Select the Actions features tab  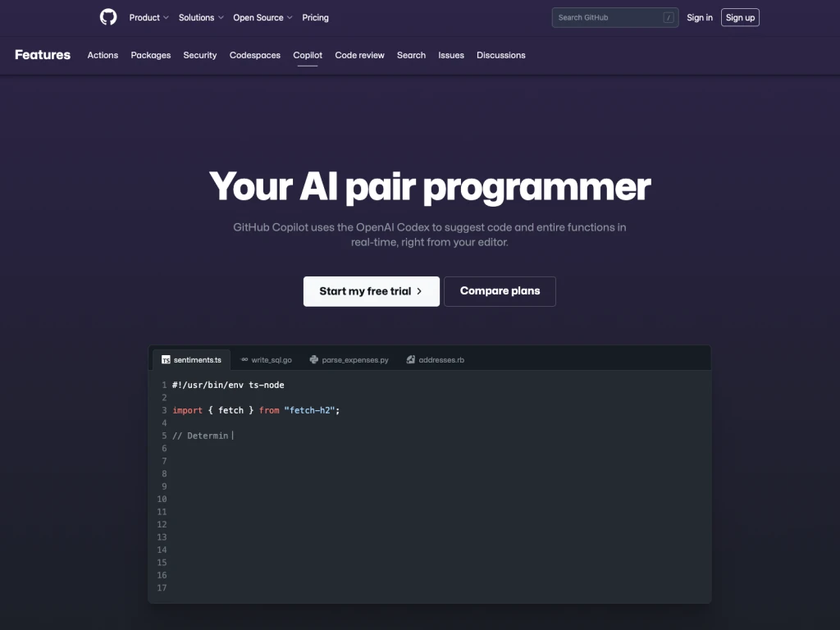(103, 55)
